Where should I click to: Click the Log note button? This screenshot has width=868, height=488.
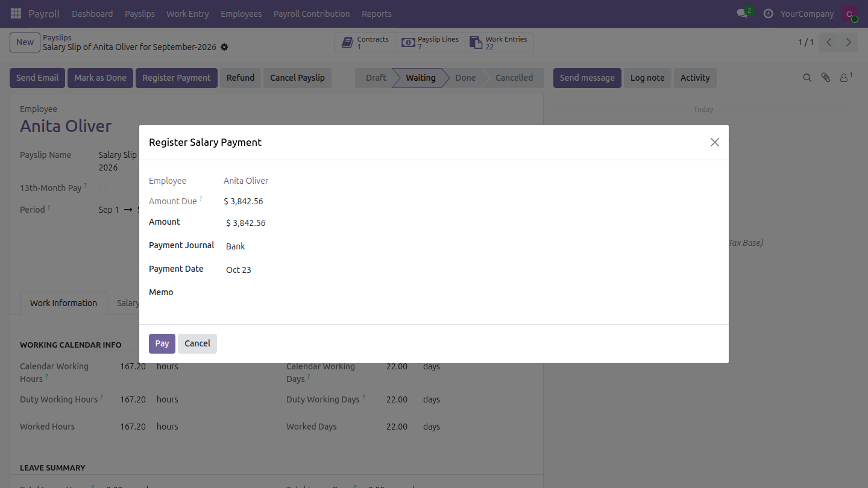[x=647, y=78]
